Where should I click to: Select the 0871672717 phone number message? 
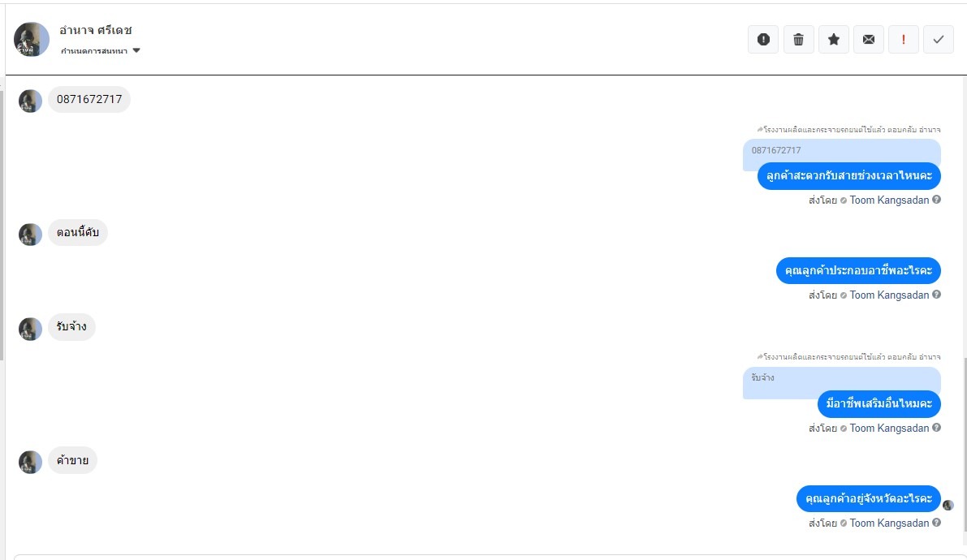89,100
